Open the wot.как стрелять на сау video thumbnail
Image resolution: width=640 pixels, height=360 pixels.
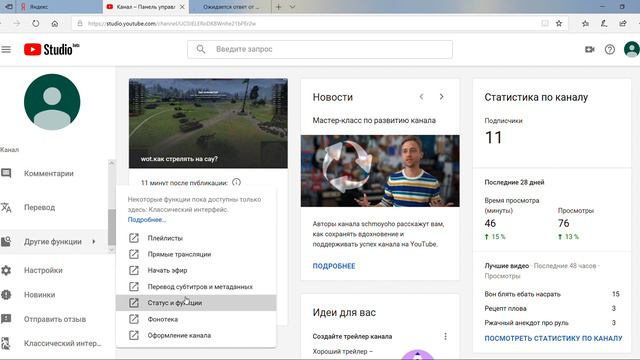tap(208, 123)
